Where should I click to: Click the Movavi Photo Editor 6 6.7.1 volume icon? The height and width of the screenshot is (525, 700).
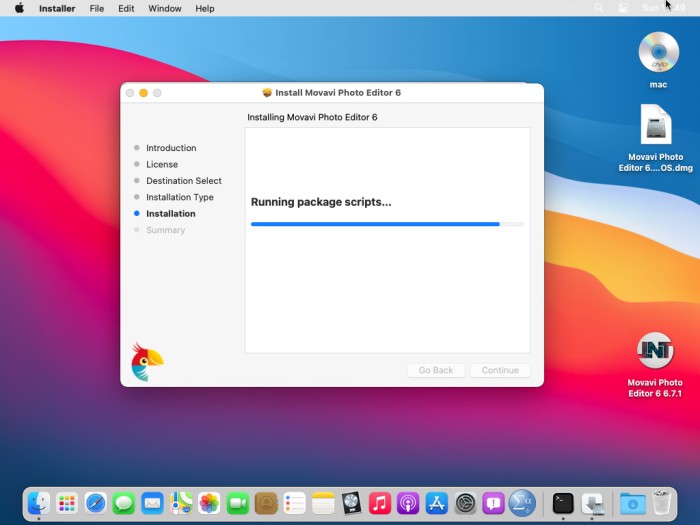tap(655, 350)
